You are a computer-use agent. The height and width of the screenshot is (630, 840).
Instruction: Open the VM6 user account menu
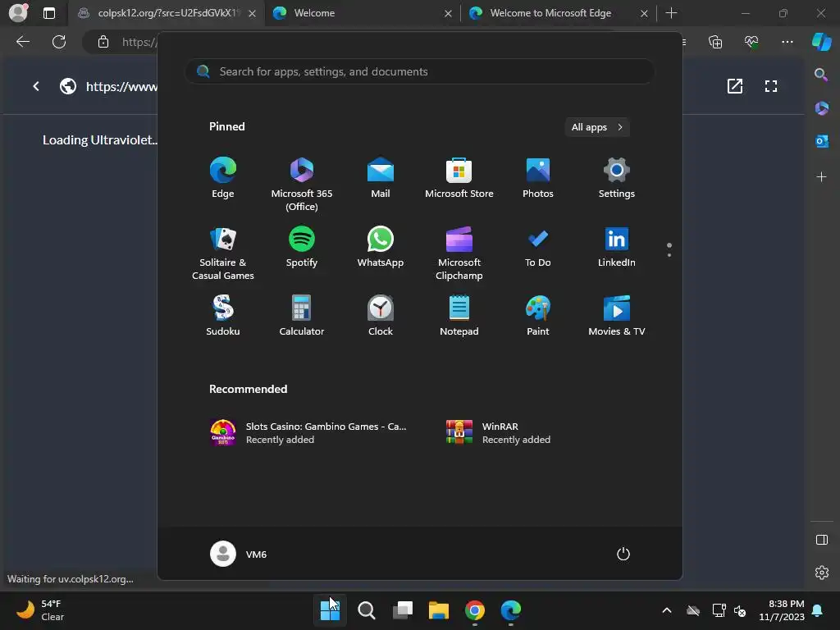point(239,554)
